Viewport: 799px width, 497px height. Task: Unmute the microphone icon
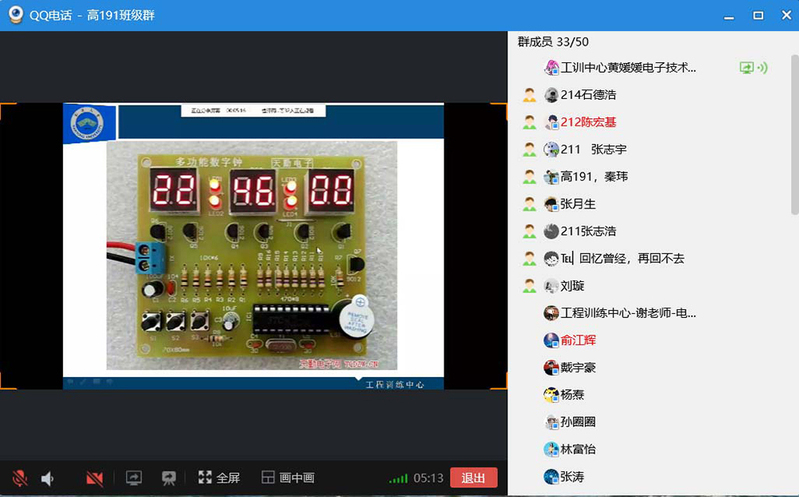pyautogui.click(x=19, y=478)
